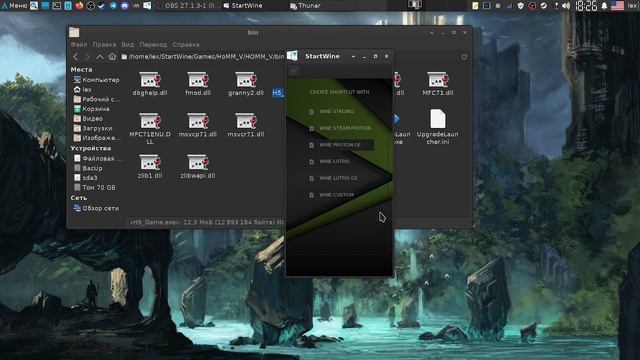Open Telegram from the top panel
This screenshot has height=360, width=640.
point(113,6)
